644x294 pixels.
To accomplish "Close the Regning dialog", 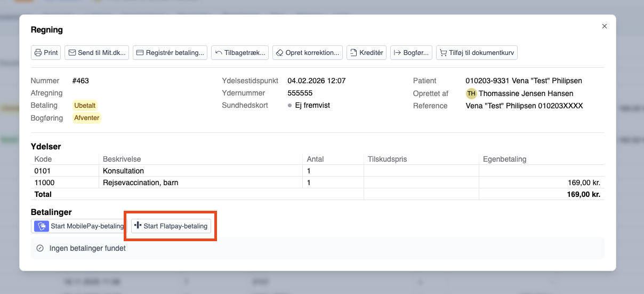I will click(604, 26).
